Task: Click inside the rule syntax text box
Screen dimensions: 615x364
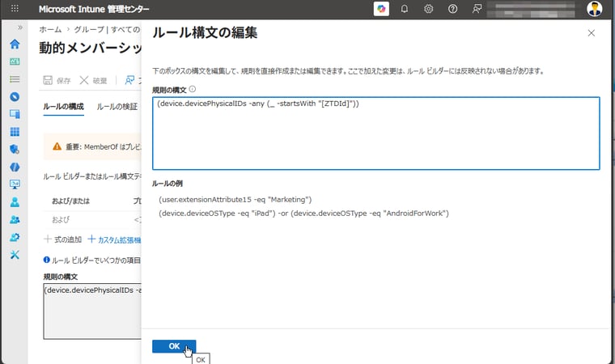Action: tap(375, 133)
